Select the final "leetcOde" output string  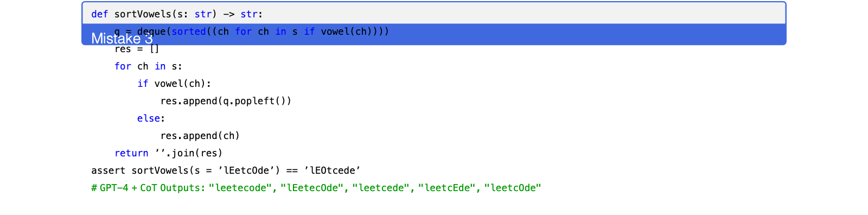[513, 188]
